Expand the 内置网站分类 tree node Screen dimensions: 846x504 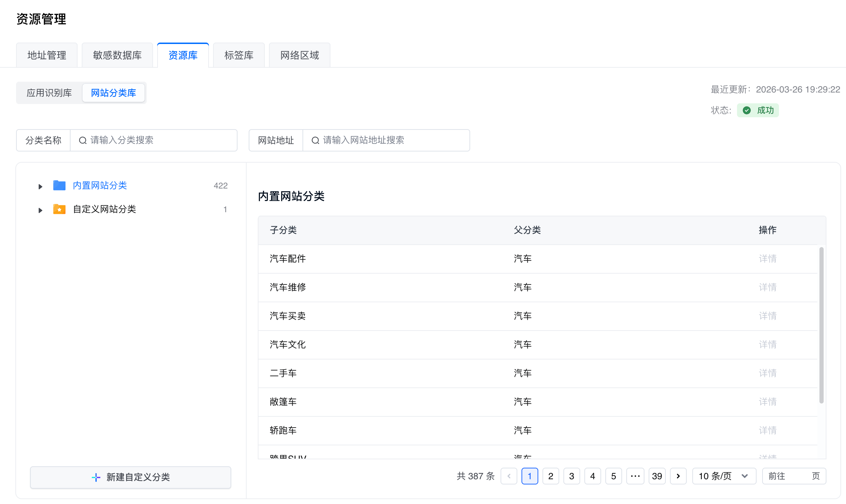point(40,186)
